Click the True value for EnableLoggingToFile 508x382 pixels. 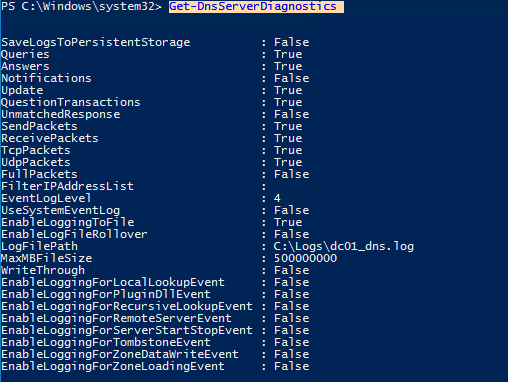288,222
